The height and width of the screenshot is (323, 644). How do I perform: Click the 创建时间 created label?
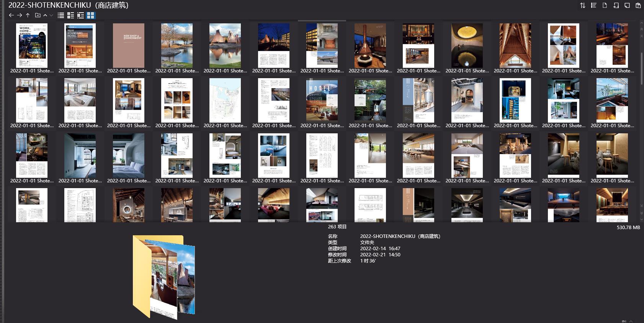[337, 249]
